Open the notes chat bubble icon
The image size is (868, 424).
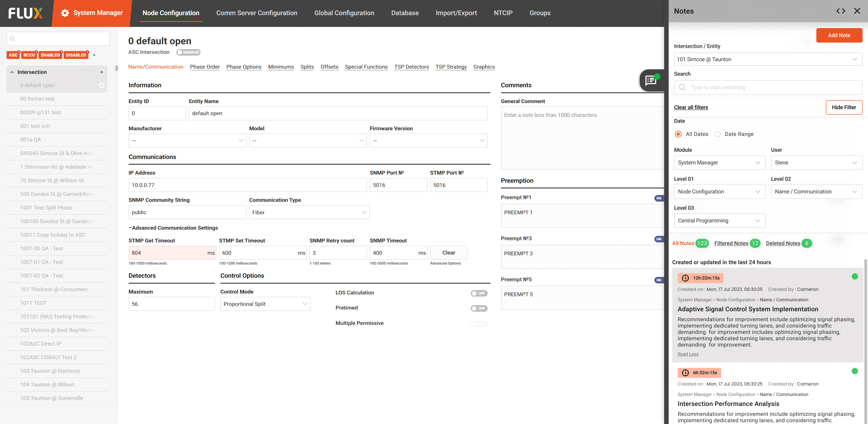point(651,80)
